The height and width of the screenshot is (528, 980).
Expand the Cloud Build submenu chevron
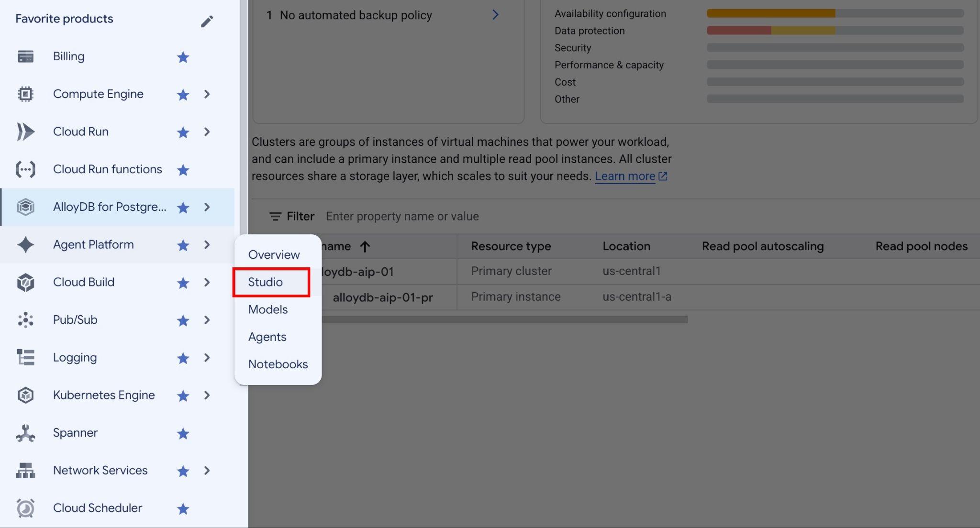tap(207, 282)
